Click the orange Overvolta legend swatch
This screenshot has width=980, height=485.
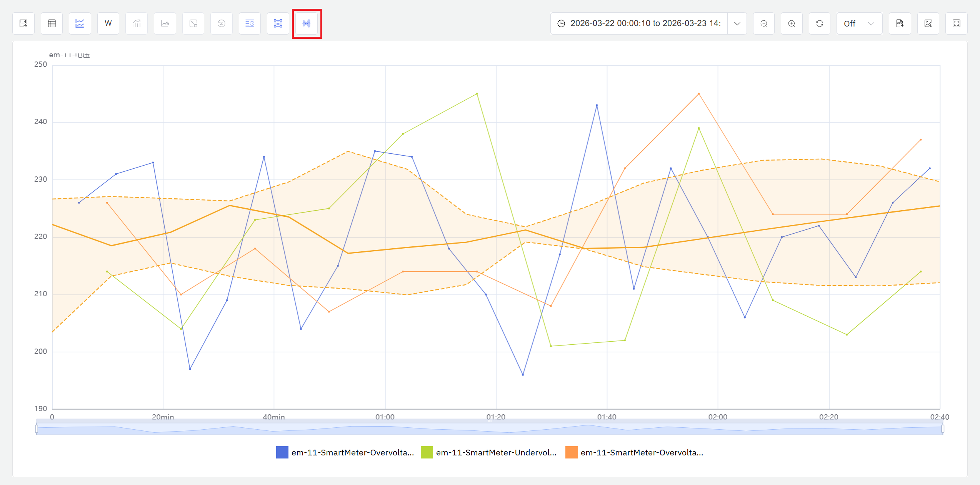click(x=571, y=452)
